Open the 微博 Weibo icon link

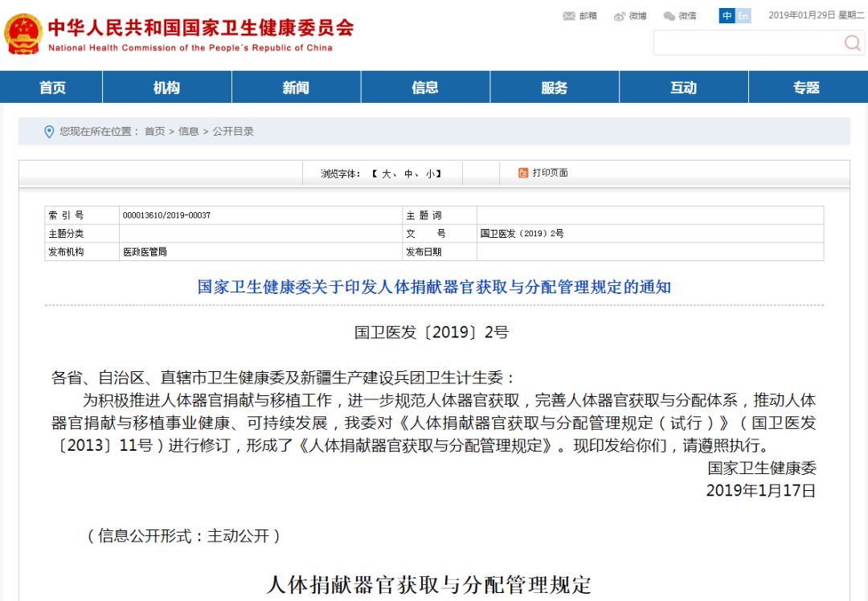630,15
